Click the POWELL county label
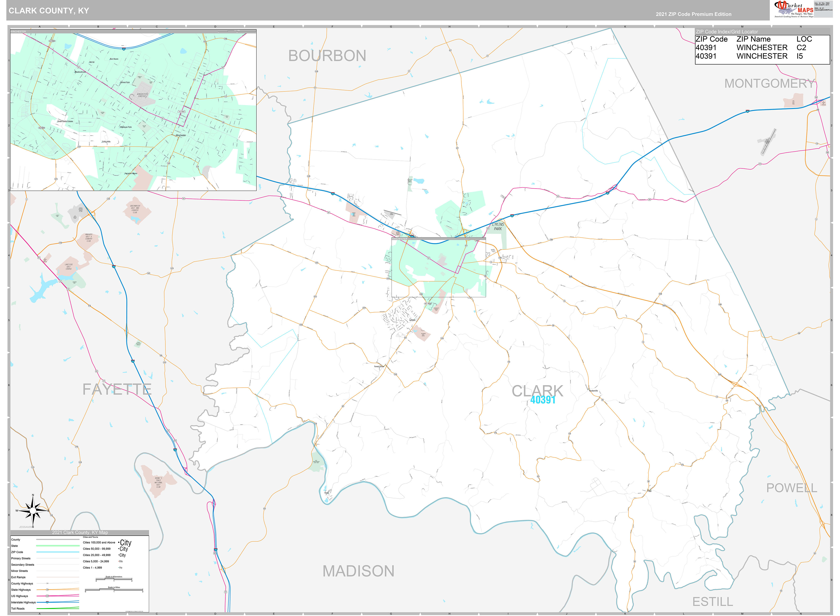This screenshot has width=840, height=616. [791, 487]
